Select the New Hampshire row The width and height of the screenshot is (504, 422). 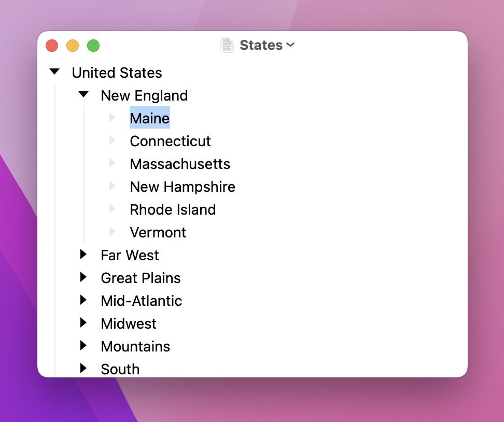[x=183, y=187]
